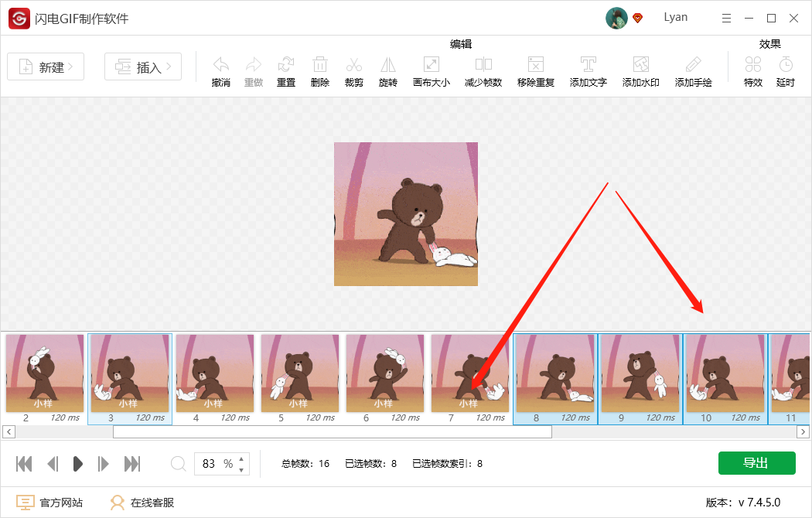812x518 pixels.
Task: Click the timeline scroll left arrow
Action: pyautogui.click(x=9, y=431)
